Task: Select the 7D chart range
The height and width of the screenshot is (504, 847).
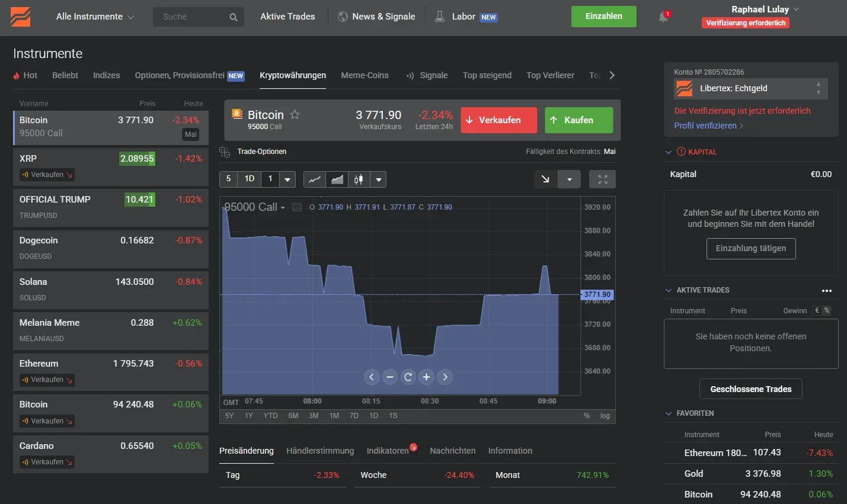Action: [354, 416]
